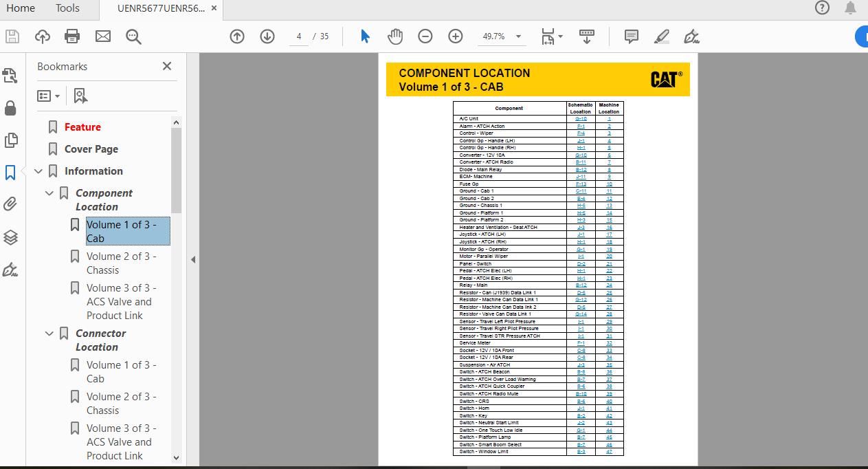The width and height of the screenshot is (868, 469).
Task: Select the Feature bookmark
Action: click(x=82, y=127)
